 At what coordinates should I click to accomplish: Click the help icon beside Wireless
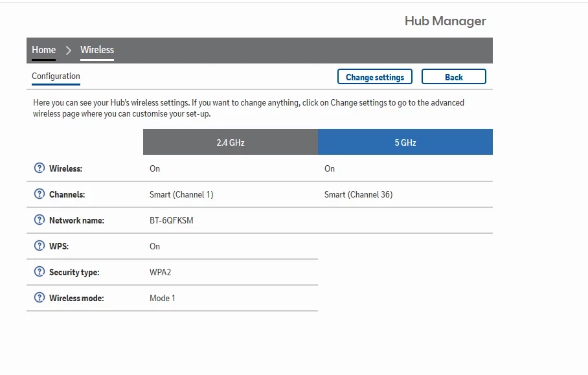click(39, 168)
